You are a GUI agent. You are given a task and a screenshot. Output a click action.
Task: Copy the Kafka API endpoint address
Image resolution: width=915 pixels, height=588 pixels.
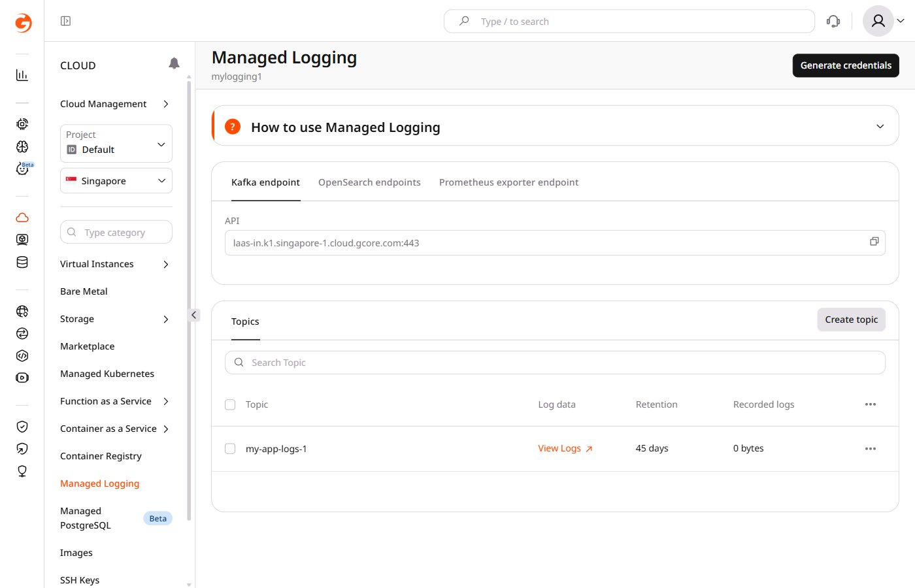click(x=874, y=242)
